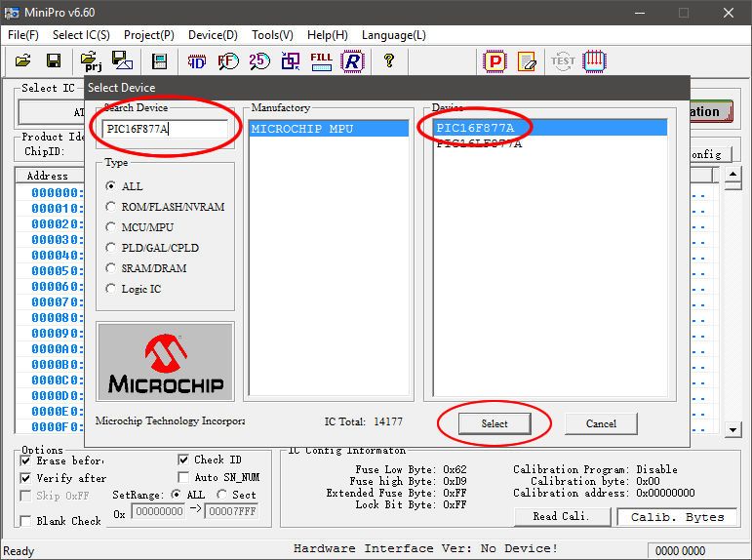The image size is (752, 560).
Task: Click the Fuse Low Byte 0x62 value
Action: [x=455, y=469]
